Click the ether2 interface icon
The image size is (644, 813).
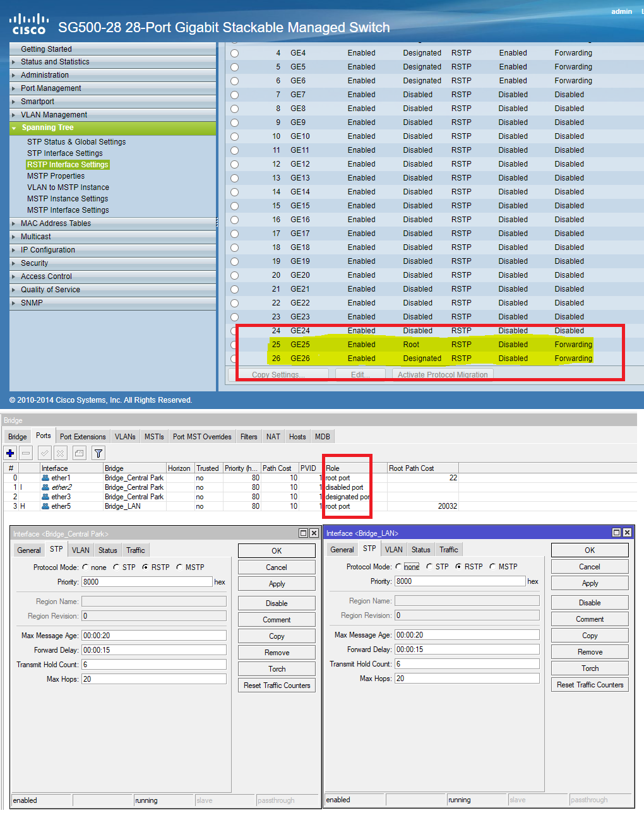45,487
